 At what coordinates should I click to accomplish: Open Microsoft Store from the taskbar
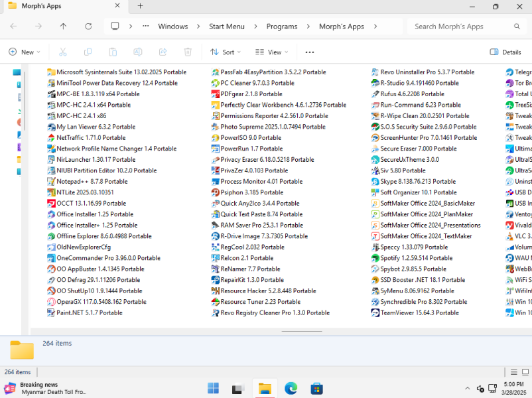316,388
